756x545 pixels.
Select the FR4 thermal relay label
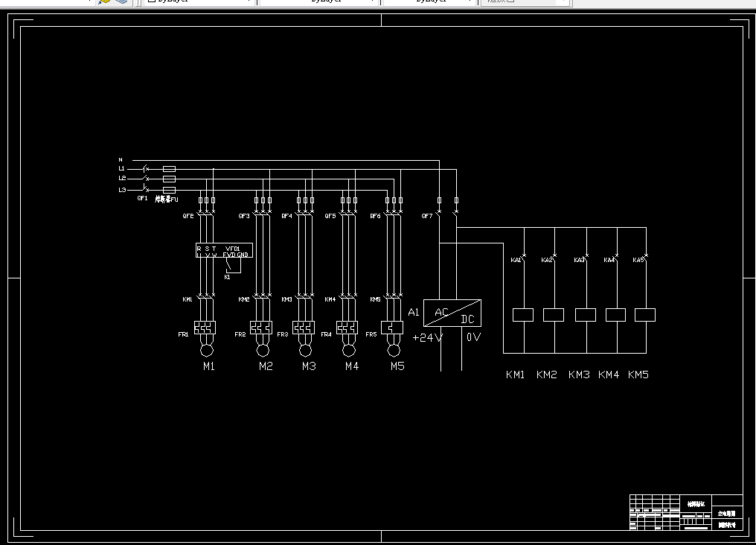click(x=326, y=334)
